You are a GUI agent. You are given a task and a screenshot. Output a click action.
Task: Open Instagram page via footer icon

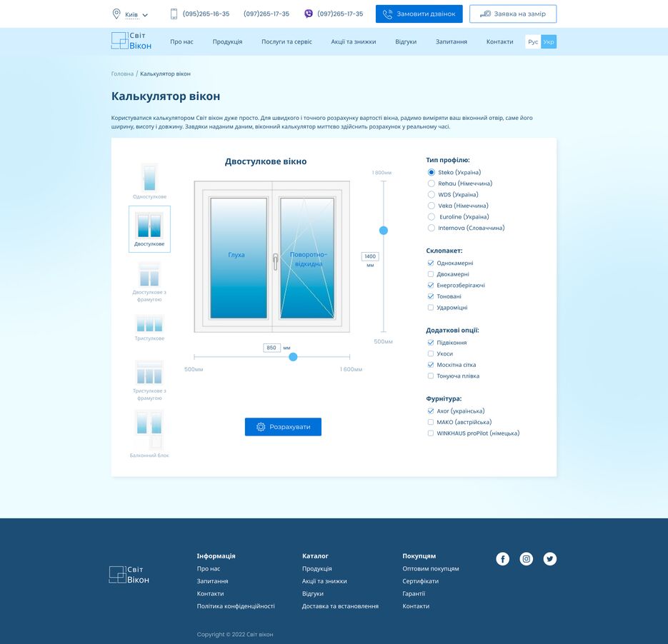point(526,558)
